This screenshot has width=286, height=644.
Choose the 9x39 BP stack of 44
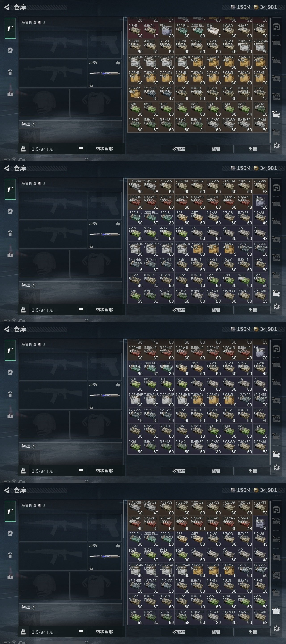pyautogui.click(x=244, y=109)
